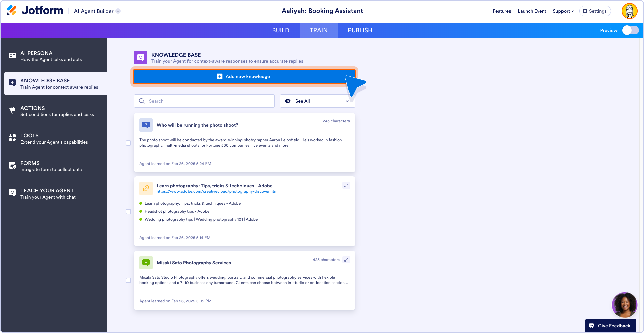
Task: Toggle the Preview switch on
Action: (x=630, y=30)
